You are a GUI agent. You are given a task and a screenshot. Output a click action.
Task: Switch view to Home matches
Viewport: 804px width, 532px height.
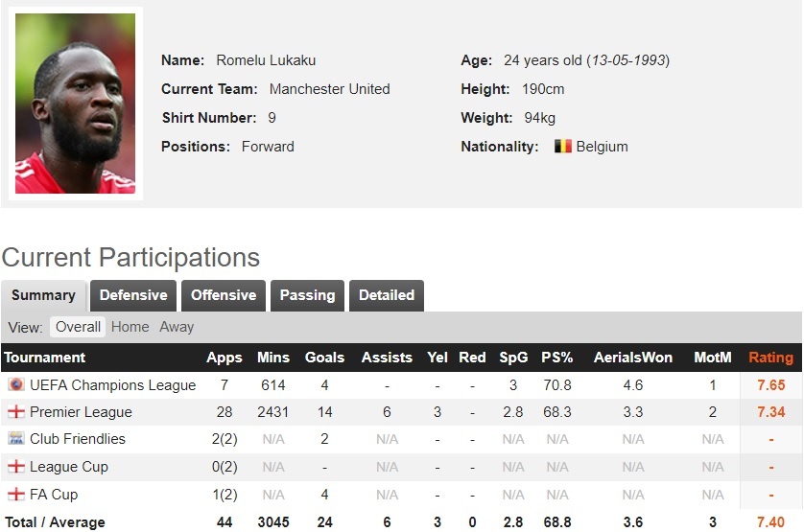(x=130, y=327)
